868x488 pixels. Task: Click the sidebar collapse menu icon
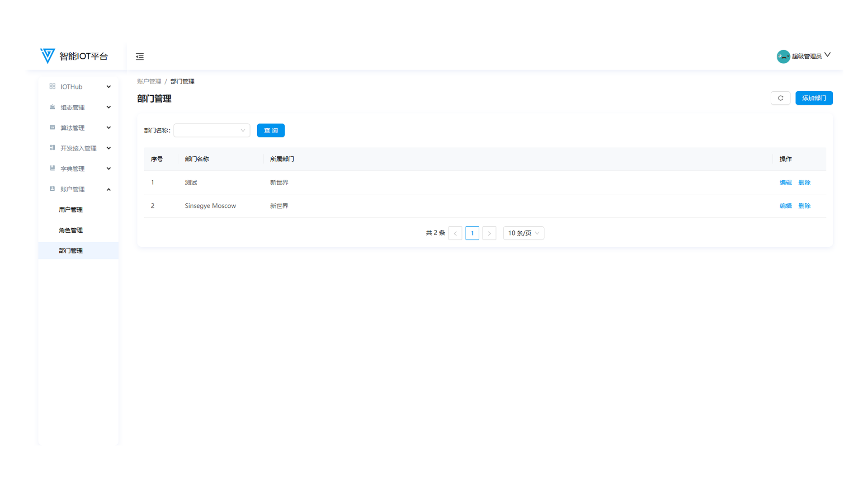140,56
